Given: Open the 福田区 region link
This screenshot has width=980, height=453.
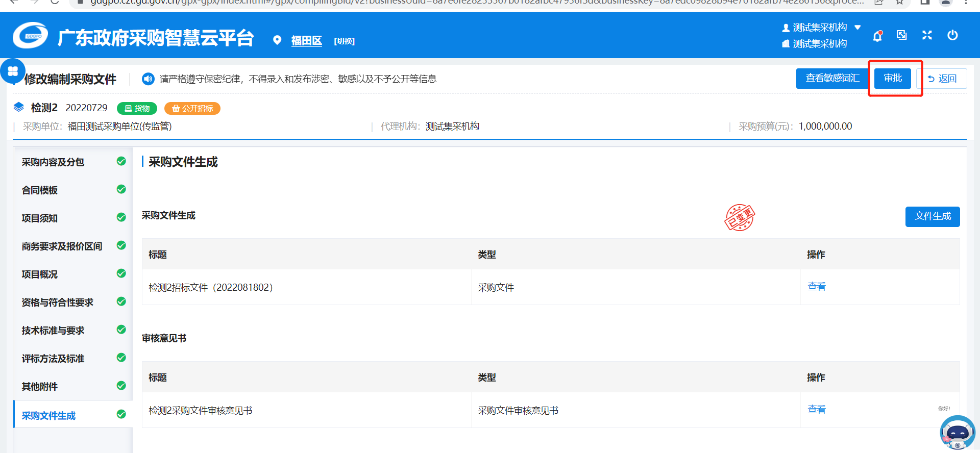Looking at the screenshot, I should click(x=306, y=41).
